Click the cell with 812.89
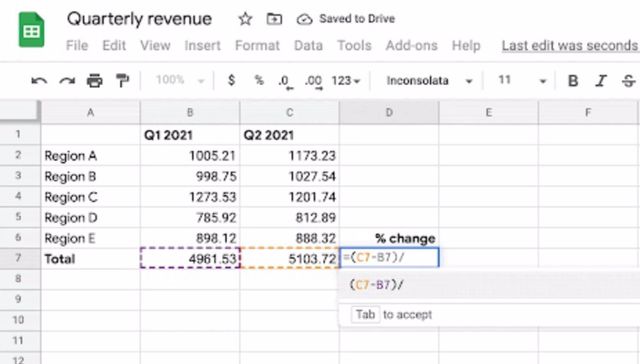This screenshot has height=364, width=640. click(x=289, y=218)
